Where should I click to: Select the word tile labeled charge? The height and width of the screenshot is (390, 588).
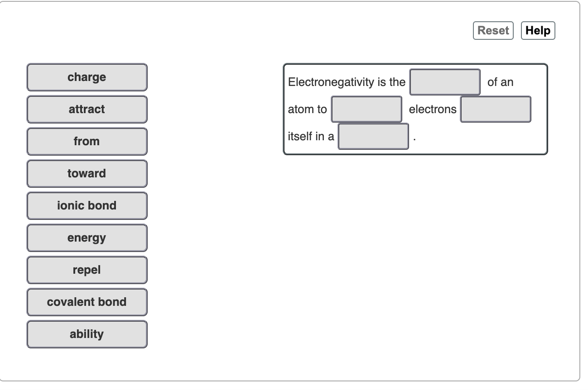(x=87, y=77)
